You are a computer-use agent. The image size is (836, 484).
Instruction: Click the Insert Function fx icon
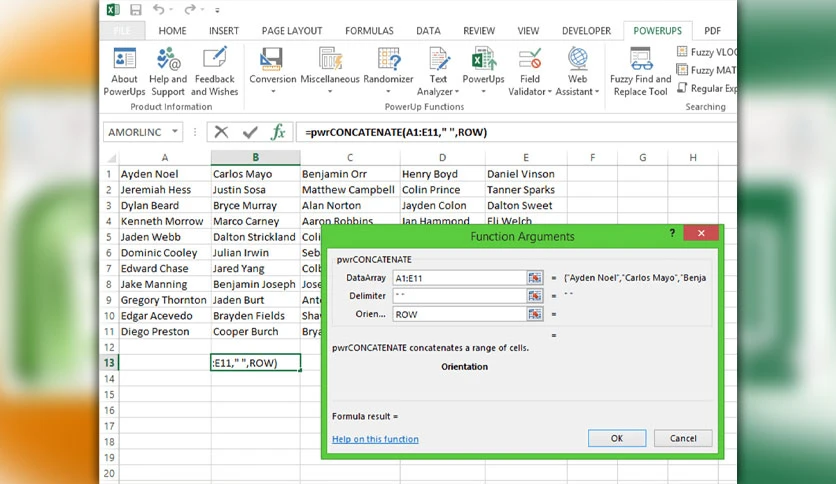pyautogui.click(x=278, y=132)
